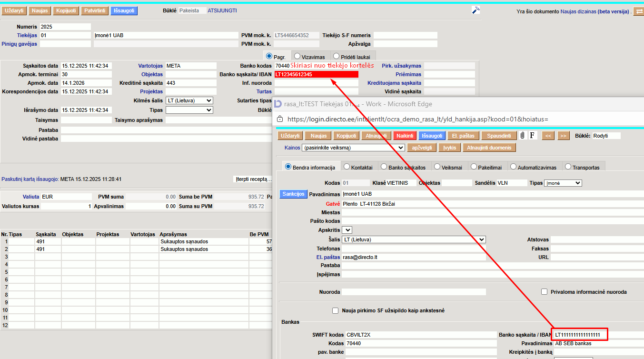
Task: Click the hammer settings icon
Action: click(476, 10)
